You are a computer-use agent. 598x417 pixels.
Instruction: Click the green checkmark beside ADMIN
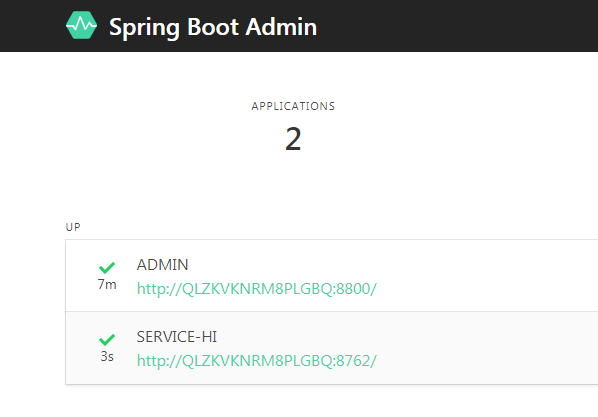pyautogui.click(x=107, y=268)
